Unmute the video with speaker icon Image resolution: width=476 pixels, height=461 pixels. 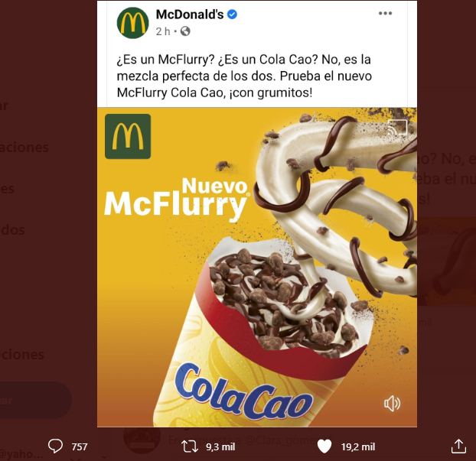(392, 404)
